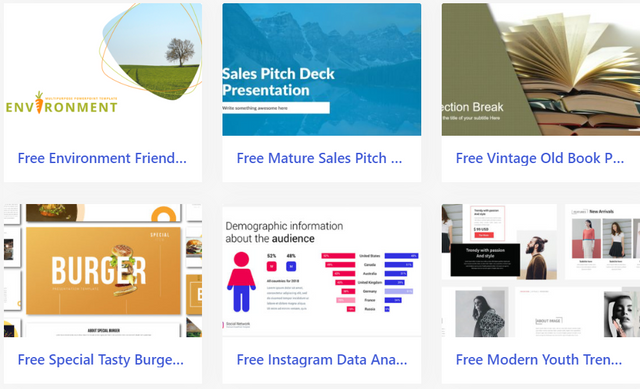This screenshot has height=389, width=640.
Task: Click the burger image on the orange slide
Action: [125, 270]
